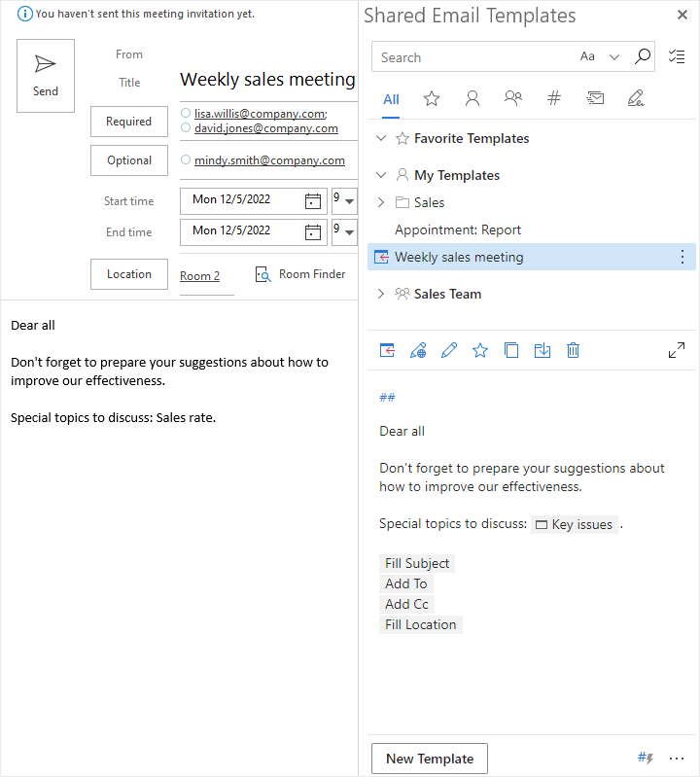The image size is (700, 777).
Task: Click the pencil Edit template icon
Action: click(x=449, y=350)
